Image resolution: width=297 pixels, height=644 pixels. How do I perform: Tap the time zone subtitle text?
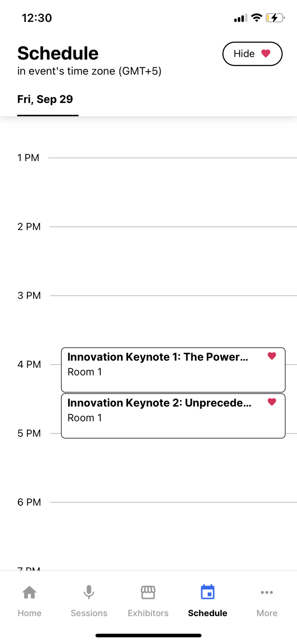(89, 71)
